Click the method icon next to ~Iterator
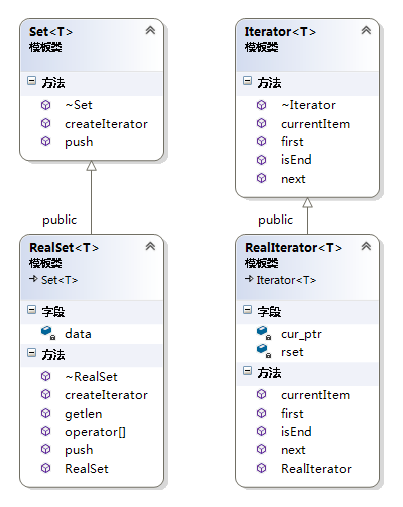The width and height of the screenshot is (403, 507). click(262, 105)
